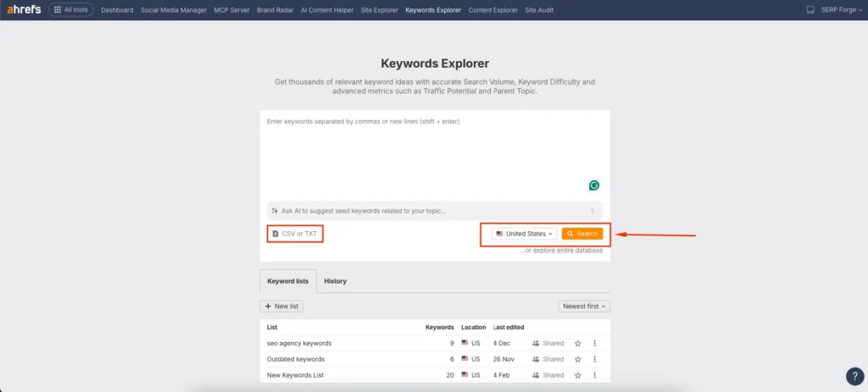This screenshot has height=392, width=868.
Task: Select Keywords Explorer in top navigation
Action: (x=433, y=10)
